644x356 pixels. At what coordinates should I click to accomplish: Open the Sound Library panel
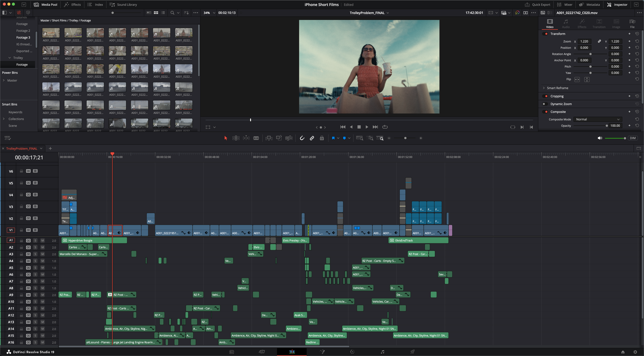pyautogui.click(x=123, y=4)
